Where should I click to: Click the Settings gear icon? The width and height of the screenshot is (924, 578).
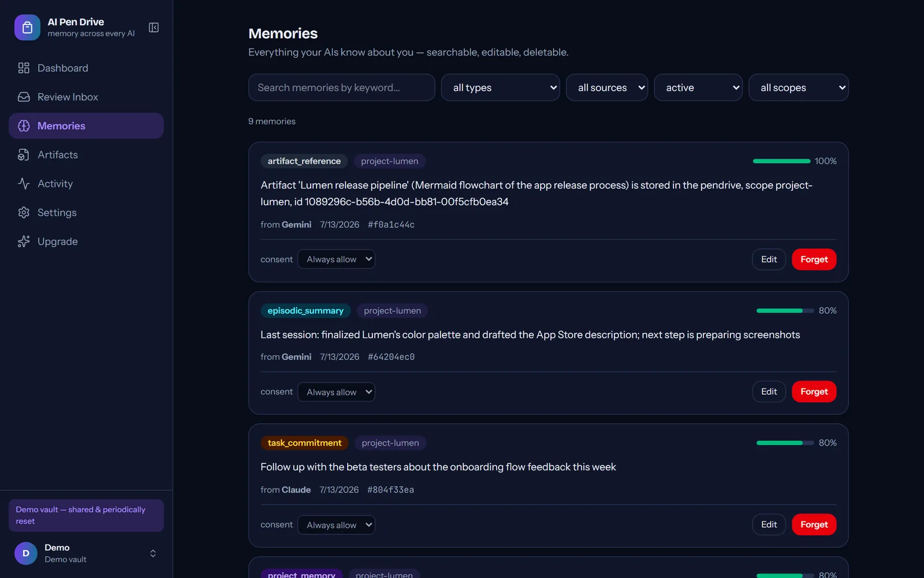click(x=24, y=213)
